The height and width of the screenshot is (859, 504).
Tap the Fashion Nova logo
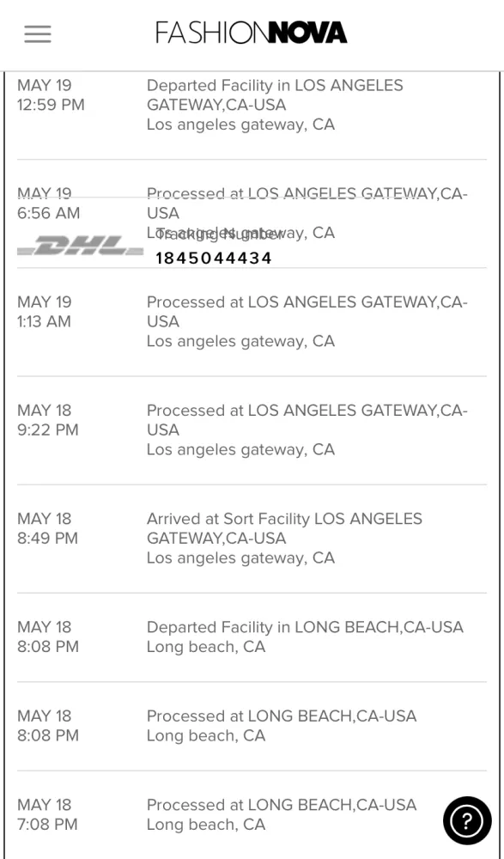pyautogui.click(x=252, y=33)
